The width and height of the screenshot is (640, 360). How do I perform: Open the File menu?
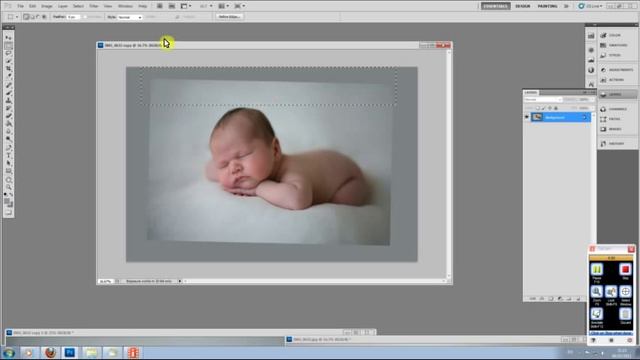coord(20,6)
